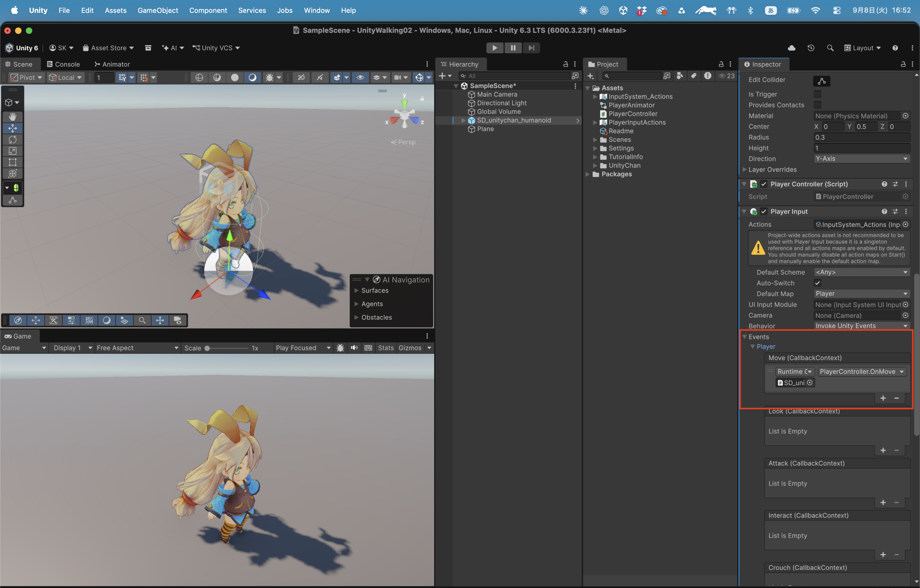This screenshot has height=588, width=920.
Task: Open the Behavior Invoke Unity Events dropdown
Action: (x=861, y=326)
